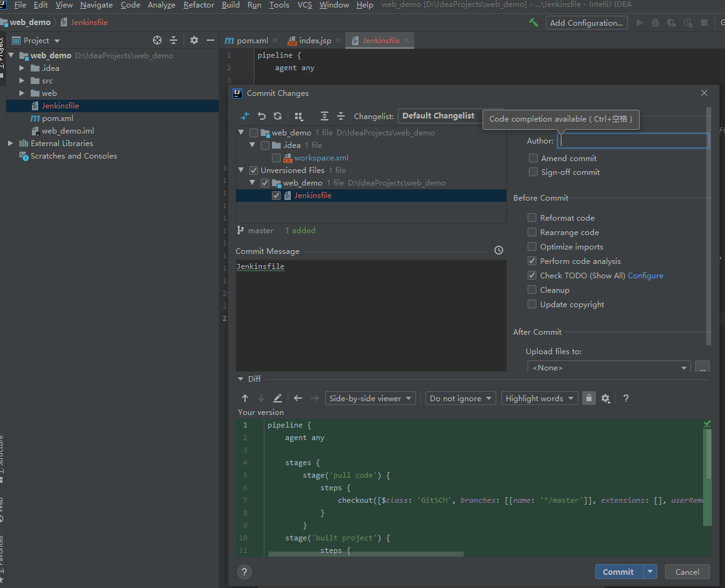Disable Check TODO checkbox
The height and width of the screenshot is (588, 725).
[x=532, y=275]
